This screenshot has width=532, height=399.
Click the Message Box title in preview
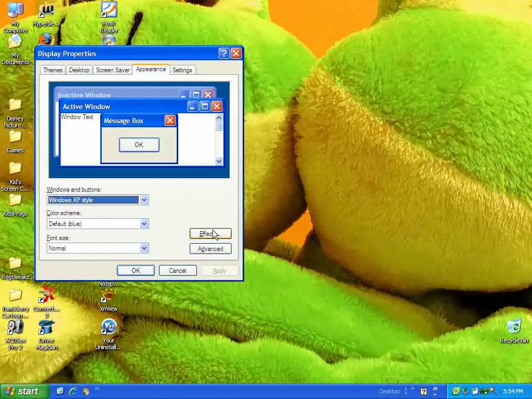tap(124, 121)
